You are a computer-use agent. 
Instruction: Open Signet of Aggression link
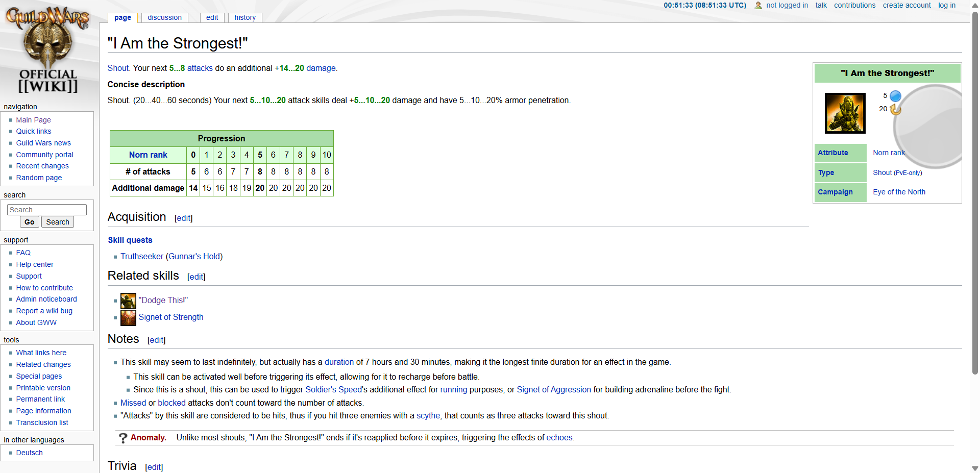[554, 389]
